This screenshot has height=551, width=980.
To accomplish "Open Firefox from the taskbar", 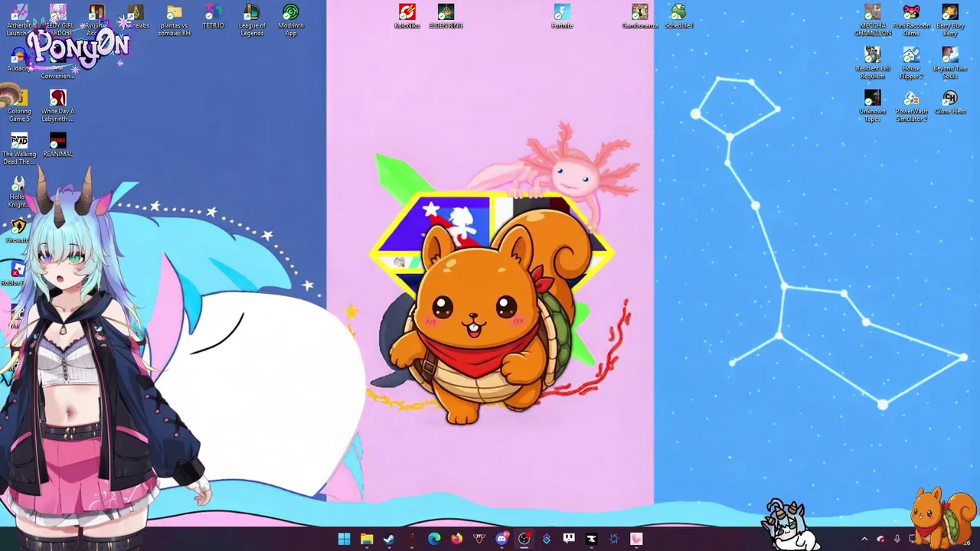I will tap(456, 540).
